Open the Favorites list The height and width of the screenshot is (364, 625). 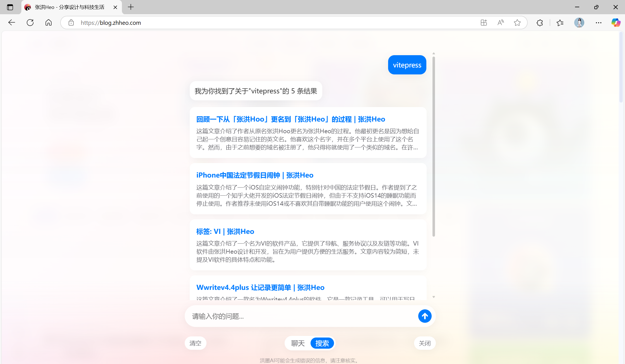point(560,23)
